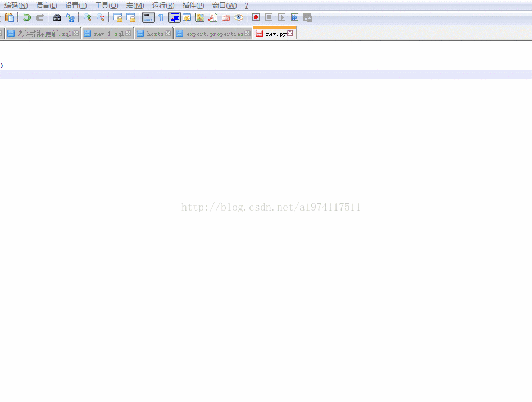Start macro recording with red dot
The image size is (532, 402).
[256, 17]
